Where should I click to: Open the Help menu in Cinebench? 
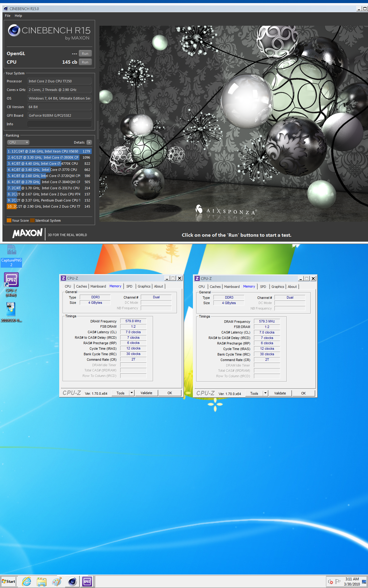tap(18, 16)
